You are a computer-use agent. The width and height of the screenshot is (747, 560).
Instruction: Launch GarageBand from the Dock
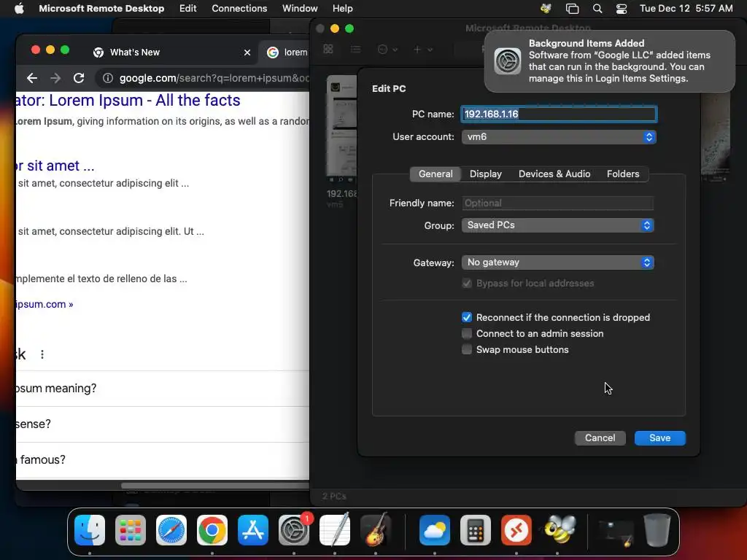pyautogui.click(x=376, y=530)
